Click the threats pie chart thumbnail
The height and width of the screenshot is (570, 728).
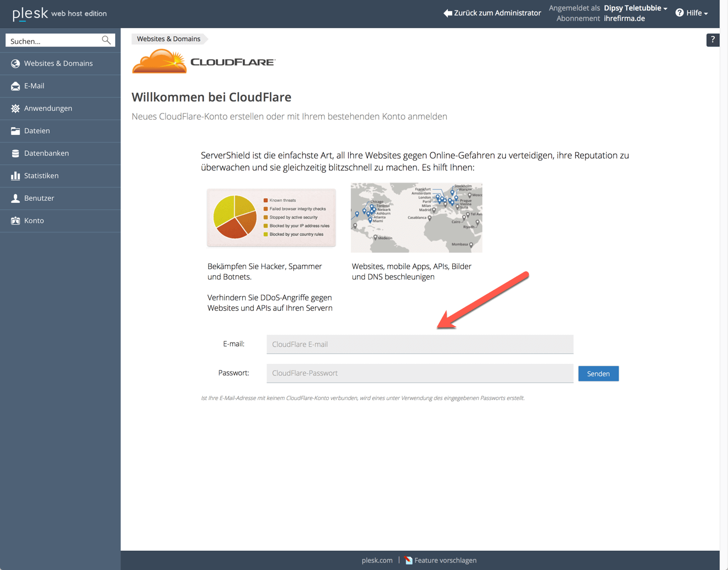click(x=271, y=218)
